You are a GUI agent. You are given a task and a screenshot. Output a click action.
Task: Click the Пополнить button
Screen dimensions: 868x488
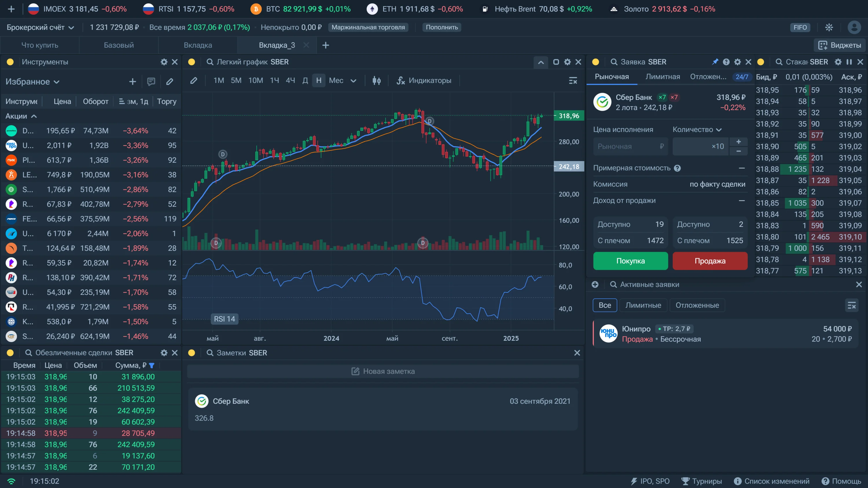coord(442,27)
